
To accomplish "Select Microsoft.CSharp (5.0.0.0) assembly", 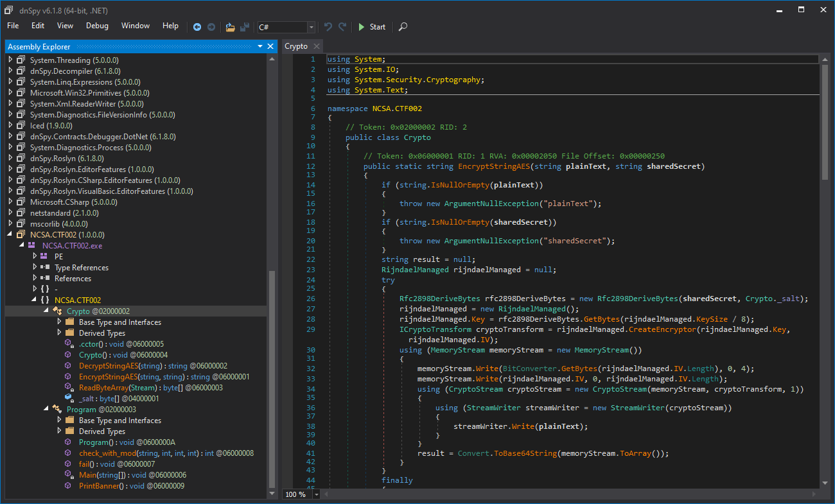I will click(x=74, y=202).
